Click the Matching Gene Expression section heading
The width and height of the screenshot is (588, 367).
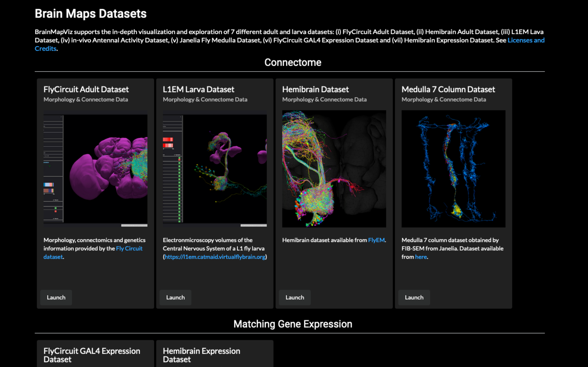point(293,324)
